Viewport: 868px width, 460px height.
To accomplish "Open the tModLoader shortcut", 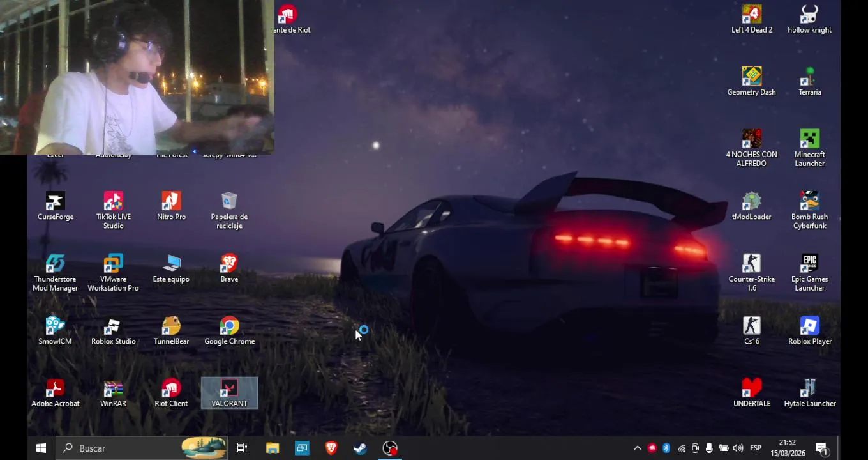I will (752, 206).
